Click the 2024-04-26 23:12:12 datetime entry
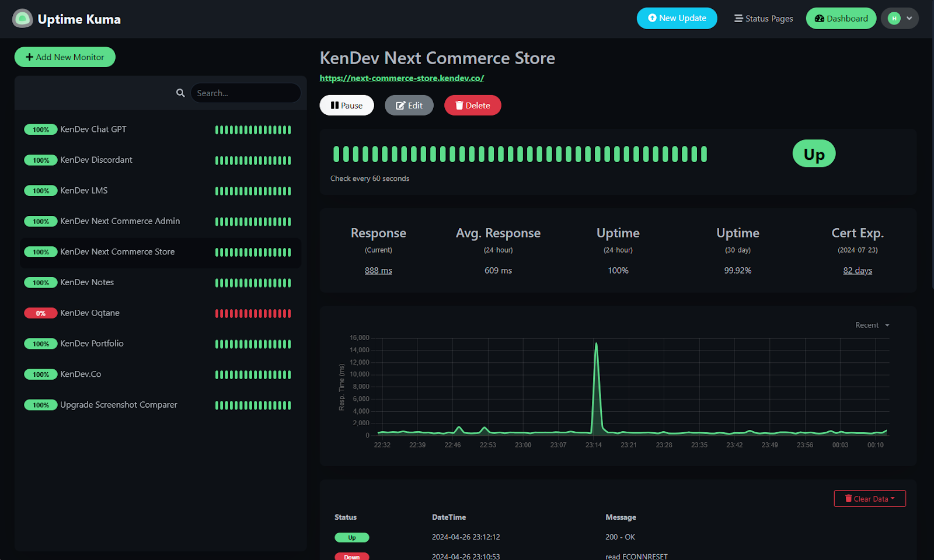Viewport: 934px width, 560px height. pos(466,537)
